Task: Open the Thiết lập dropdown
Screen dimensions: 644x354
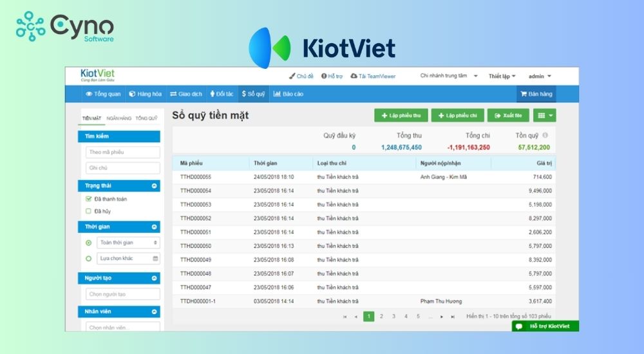Action: 502,77
